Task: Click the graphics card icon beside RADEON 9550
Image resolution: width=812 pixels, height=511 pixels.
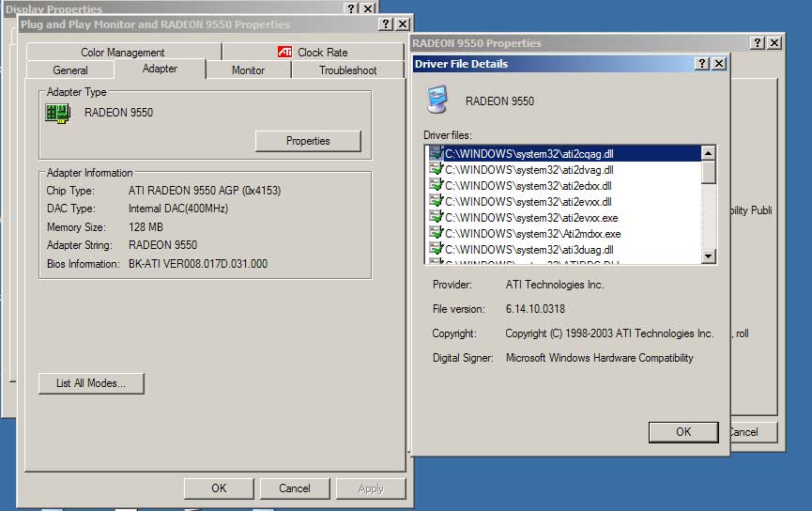Action: [x=58, y=113]
